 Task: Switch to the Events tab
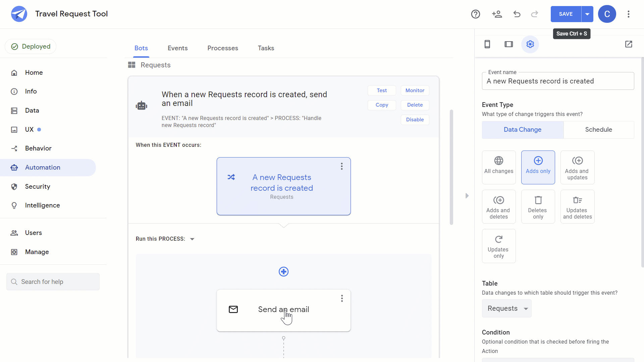coord(177,48)
